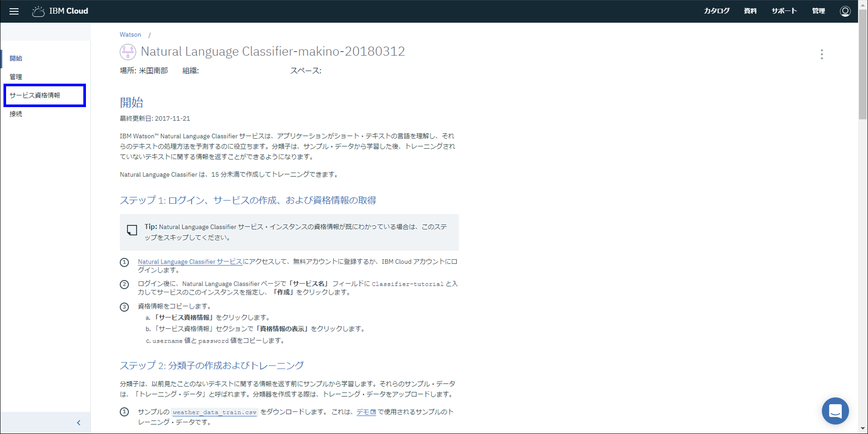Select 接続 in the sidebar

coord(16,114)
